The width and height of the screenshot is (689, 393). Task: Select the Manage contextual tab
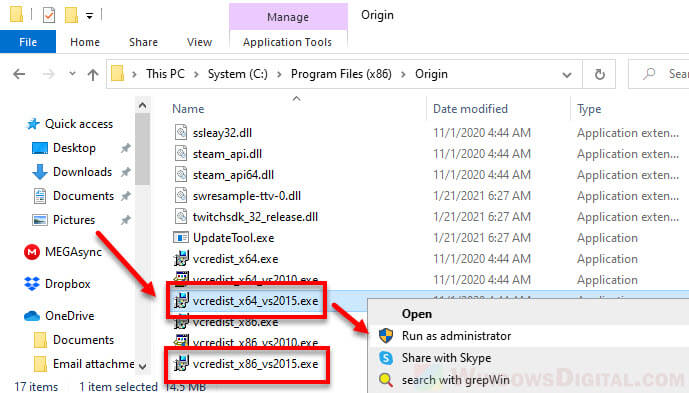[288, 17]
